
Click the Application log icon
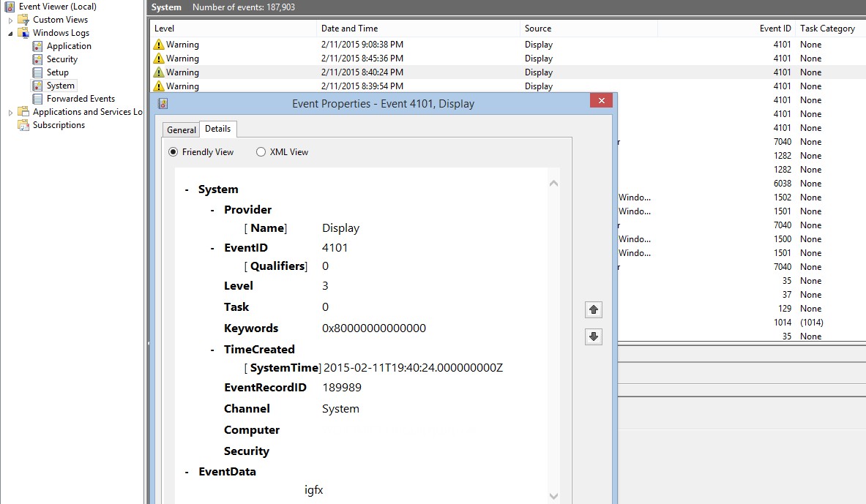(x=37, y=46)
